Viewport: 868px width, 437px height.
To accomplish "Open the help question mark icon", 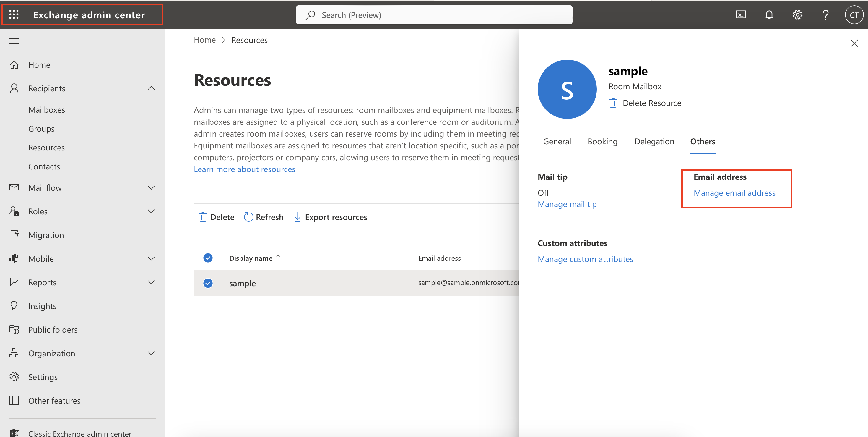I will tap(825, 14).
